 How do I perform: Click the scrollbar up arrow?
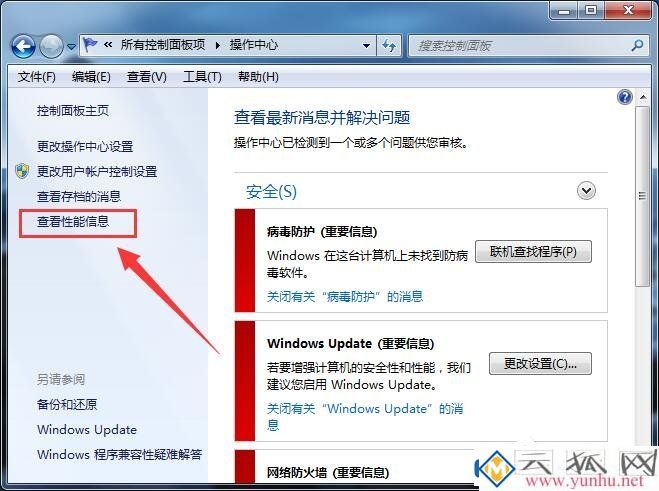coord(643,97)
